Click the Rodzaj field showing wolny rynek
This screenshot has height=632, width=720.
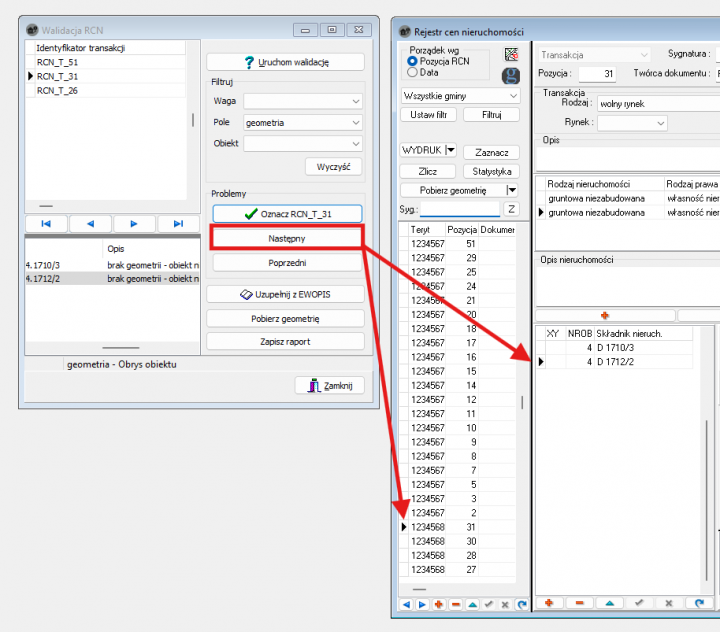click(658, 104)
